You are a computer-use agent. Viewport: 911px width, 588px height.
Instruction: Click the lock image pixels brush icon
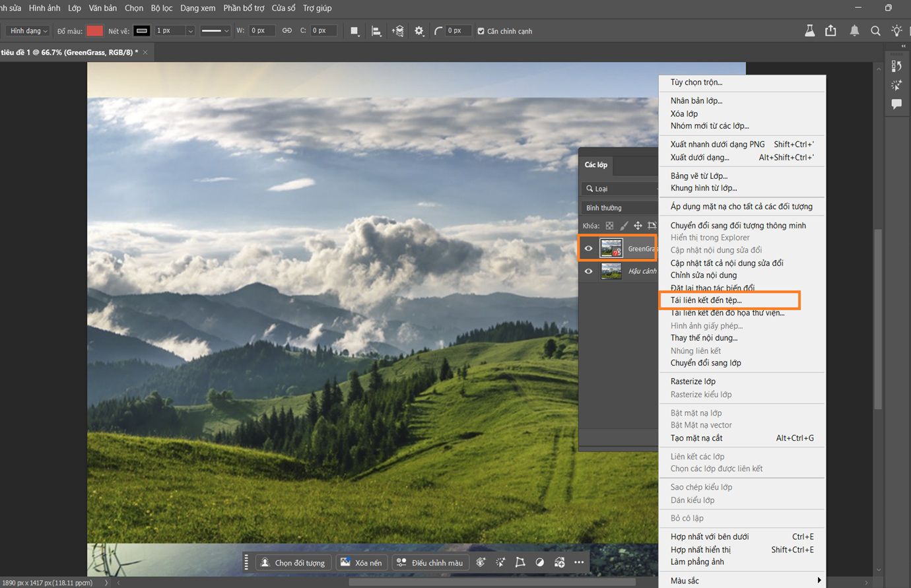pyautogui.click(x=624, y=226)
